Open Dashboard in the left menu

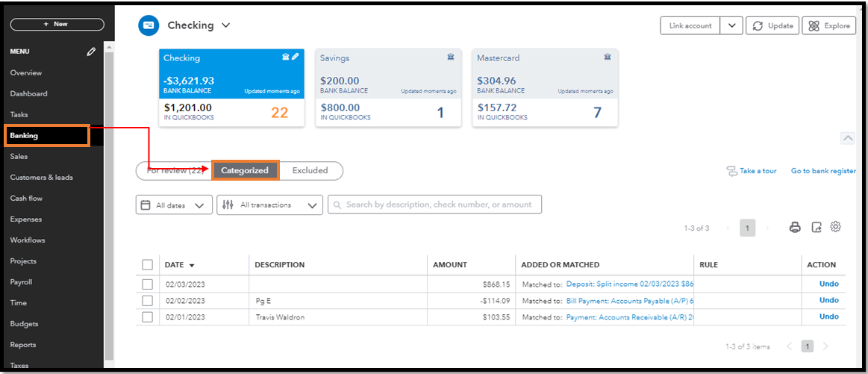point(29,93)
